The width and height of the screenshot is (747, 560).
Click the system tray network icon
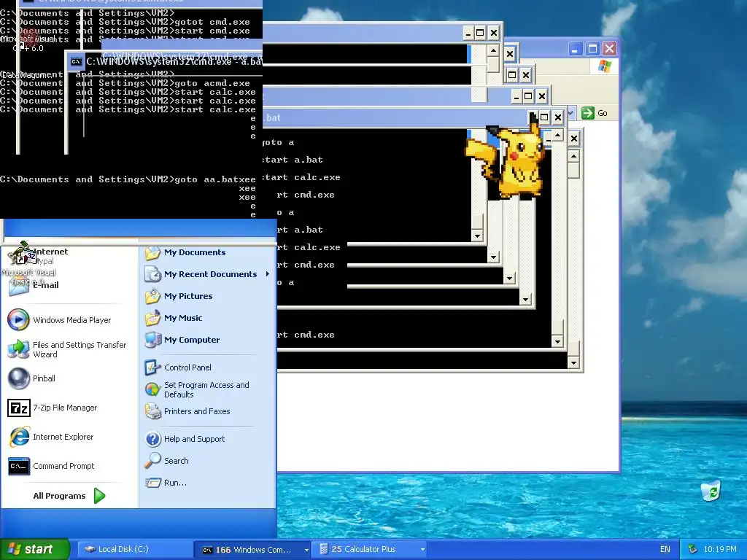point(693,549)
